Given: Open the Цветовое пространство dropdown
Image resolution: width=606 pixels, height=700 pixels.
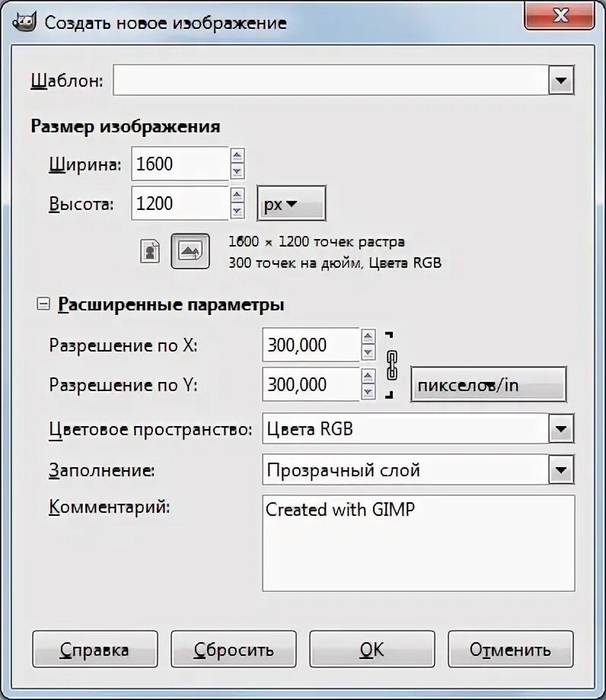Looking at the screenshot, I should point(561,429).
